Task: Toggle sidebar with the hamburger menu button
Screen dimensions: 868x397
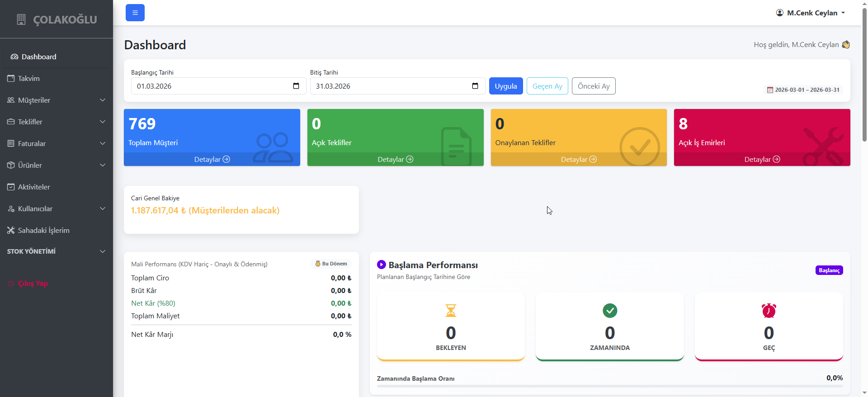Action: coord(135,13)
